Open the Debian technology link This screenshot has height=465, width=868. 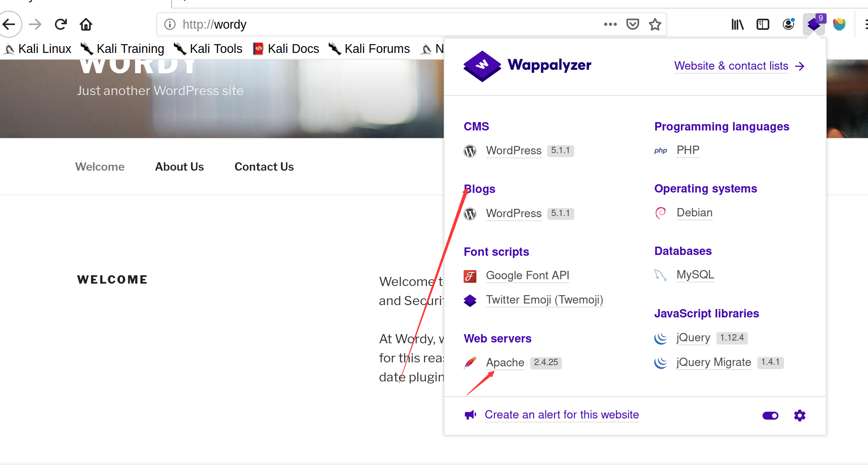pos(695,213)
